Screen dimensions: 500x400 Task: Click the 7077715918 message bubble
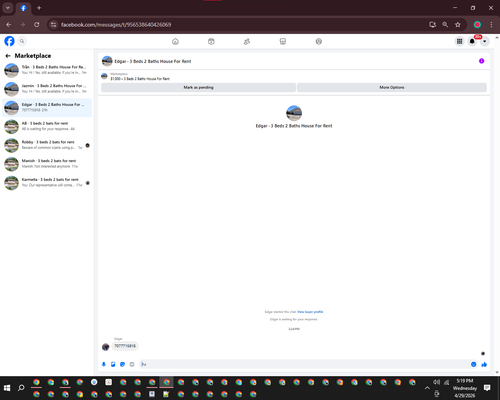point(125,346)
